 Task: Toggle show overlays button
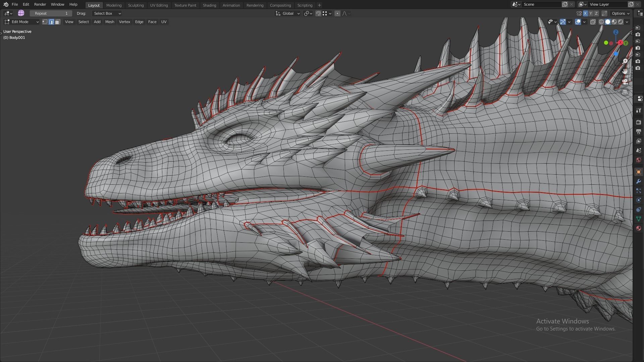click(578, 22)
